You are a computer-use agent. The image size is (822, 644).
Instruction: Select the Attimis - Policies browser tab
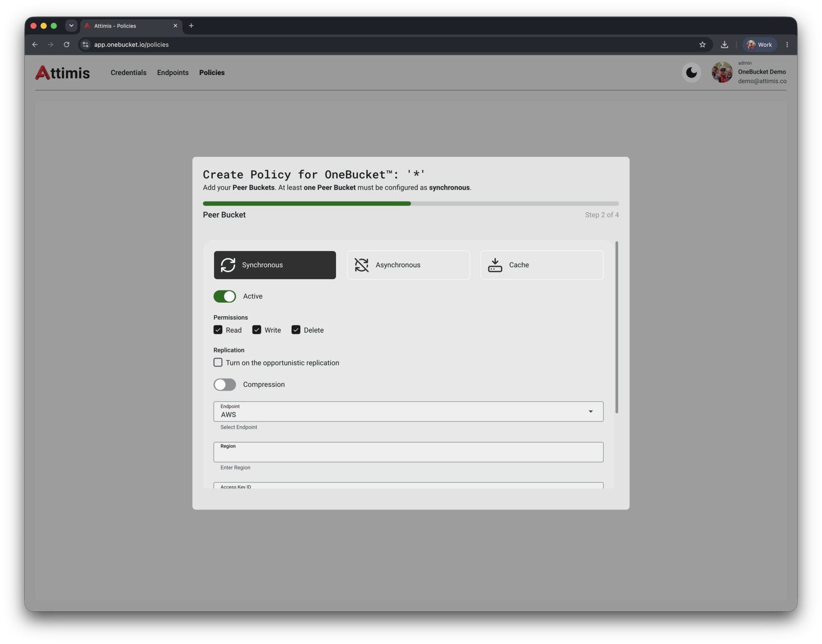pos(131,26)
